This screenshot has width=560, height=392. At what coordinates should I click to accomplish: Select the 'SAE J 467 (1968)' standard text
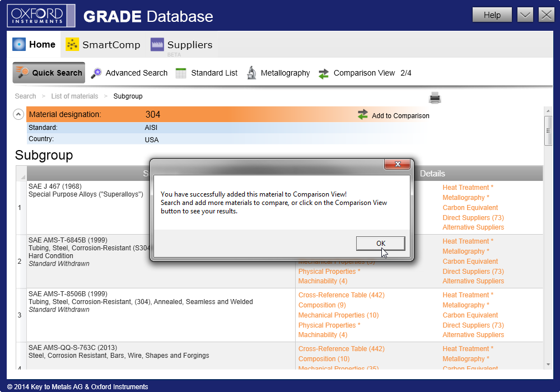click(55, 186)
